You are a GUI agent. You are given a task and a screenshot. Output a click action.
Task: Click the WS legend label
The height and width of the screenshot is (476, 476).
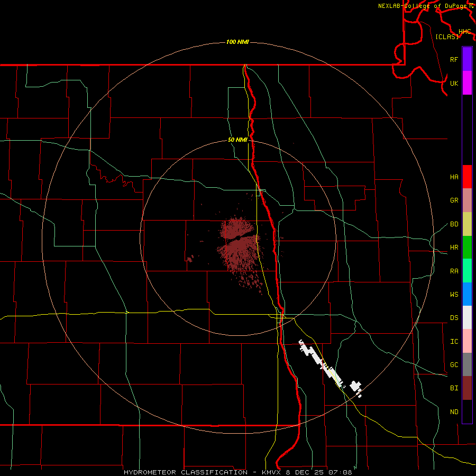click(x=454, y=294)
